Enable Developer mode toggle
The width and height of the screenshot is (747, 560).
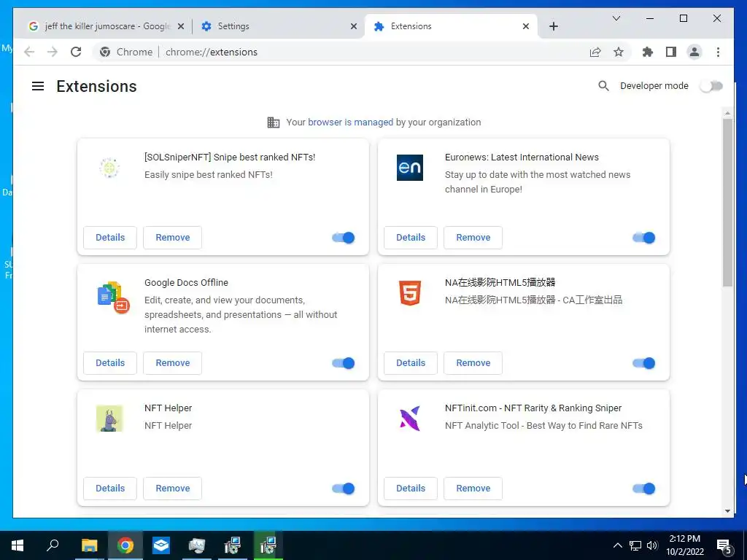point(711,86)
